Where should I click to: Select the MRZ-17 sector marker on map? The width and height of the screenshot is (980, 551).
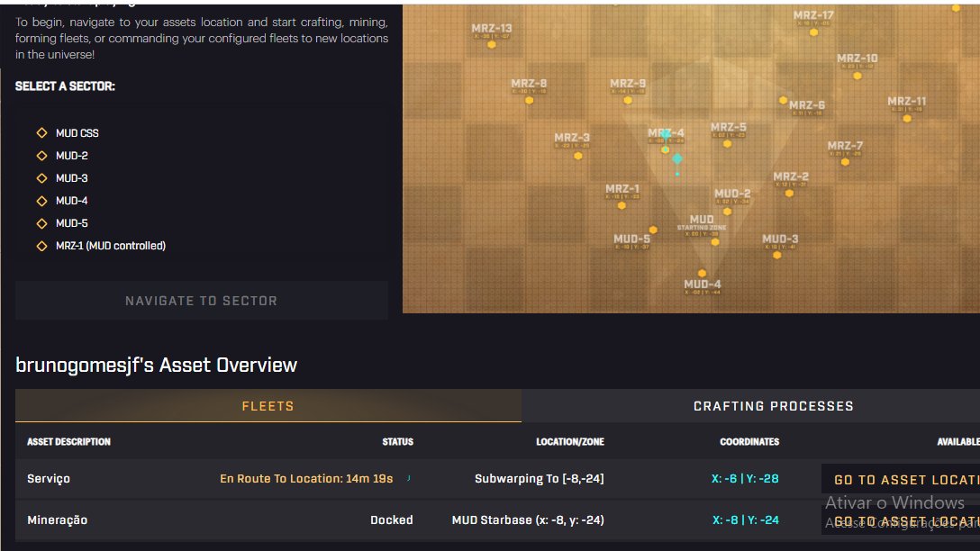pyautogui.click(x=813, y=32)
